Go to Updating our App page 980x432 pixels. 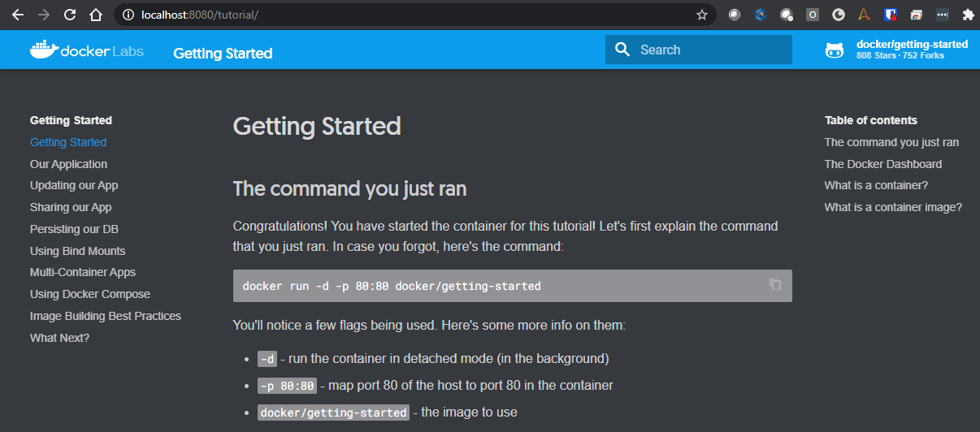(x=74, y=185)
